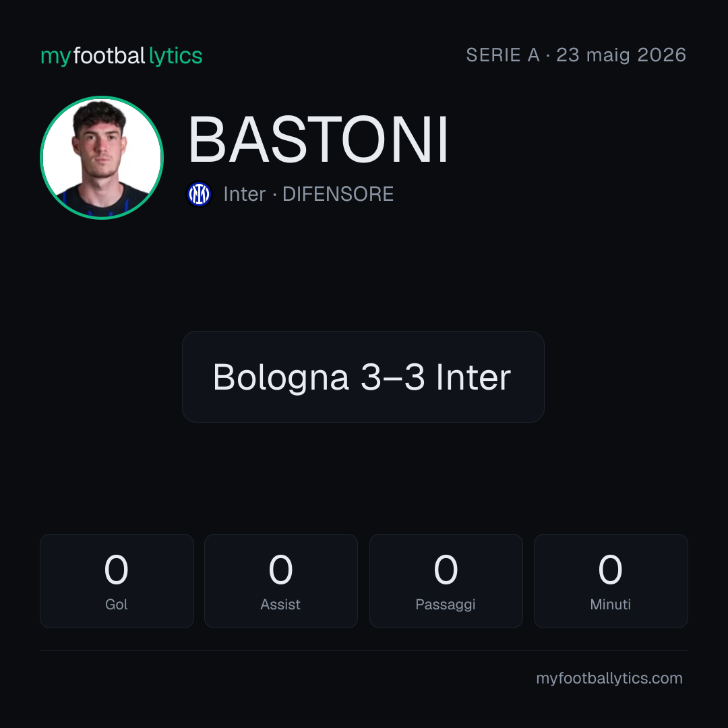Click the Inter · DIFENSORE subtitle text
This screenshot has width=728, height=728.
pyautogui.click(x=308, y=194)
